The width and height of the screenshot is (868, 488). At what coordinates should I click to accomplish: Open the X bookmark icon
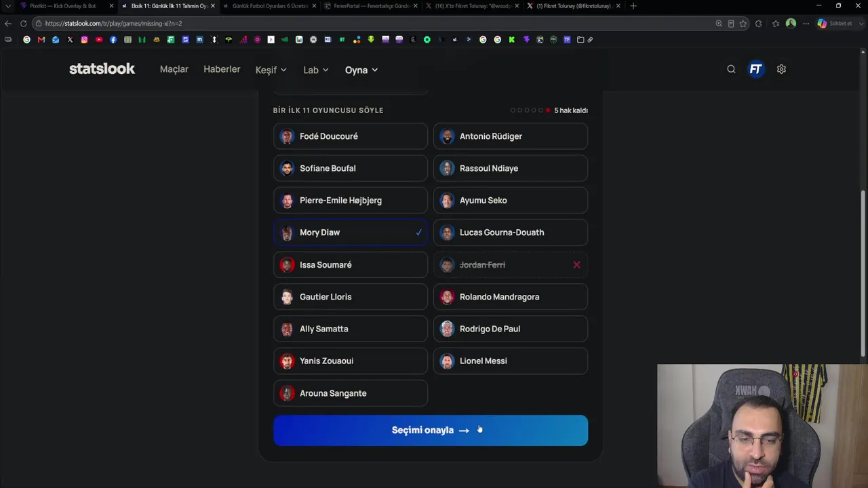pos(70,39)
